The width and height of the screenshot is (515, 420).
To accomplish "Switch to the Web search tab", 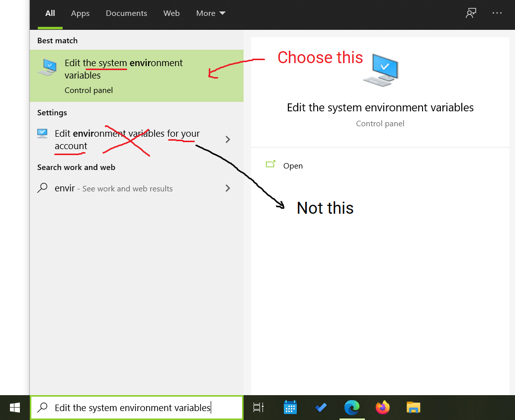I will pyautogui.click(x=172, y=13).
